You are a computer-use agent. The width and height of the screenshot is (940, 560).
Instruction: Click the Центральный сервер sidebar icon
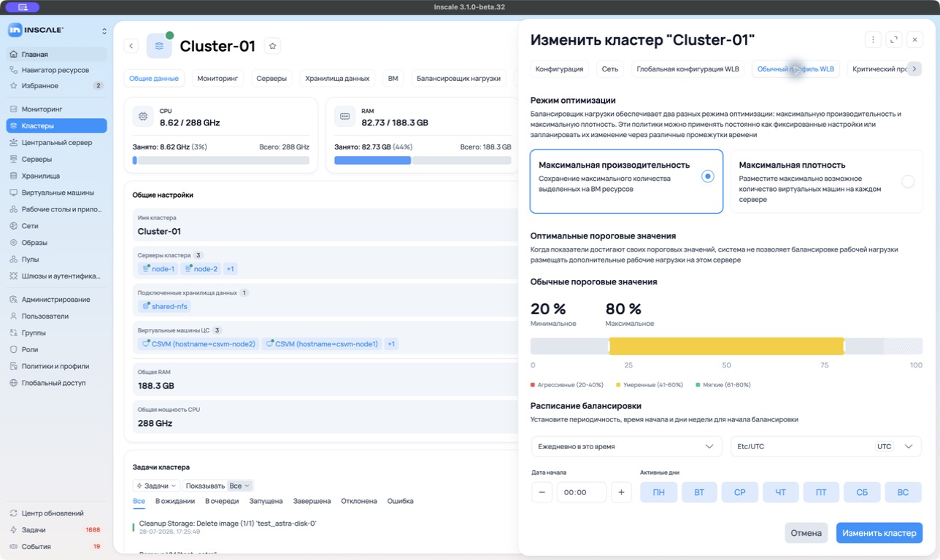[x=14, y=143]
